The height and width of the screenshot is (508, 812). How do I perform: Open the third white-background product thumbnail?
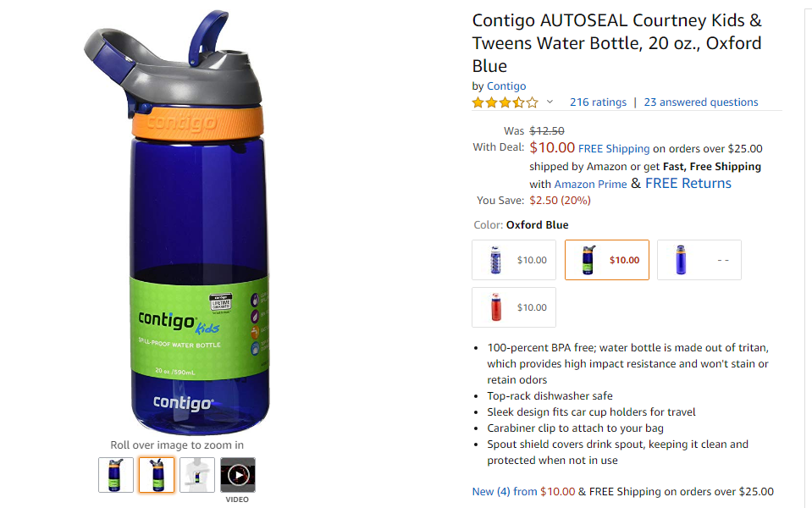[x=197, y=475]
